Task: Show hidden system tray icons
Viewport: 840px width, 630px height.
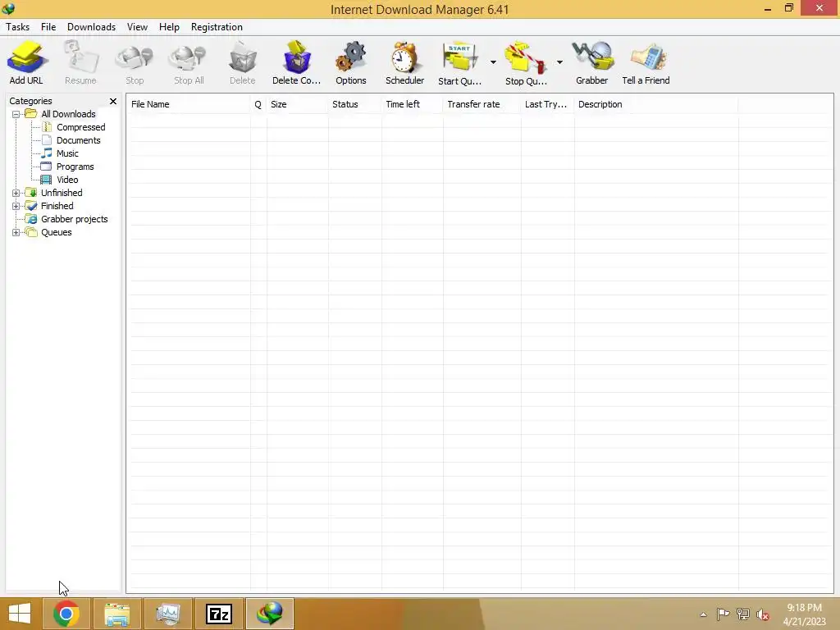Action: [703, 614]
